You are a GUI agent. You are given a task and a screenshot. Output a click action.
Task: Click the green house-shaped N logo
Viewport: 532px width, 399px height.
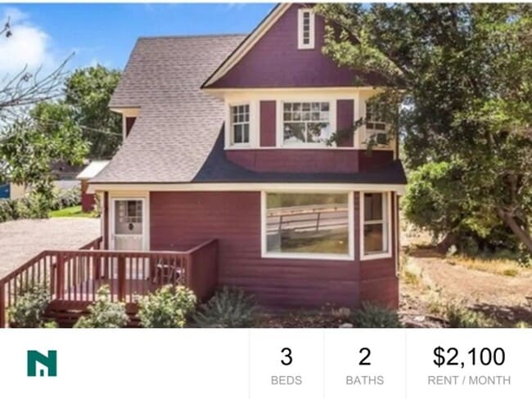tap(42, 363)
